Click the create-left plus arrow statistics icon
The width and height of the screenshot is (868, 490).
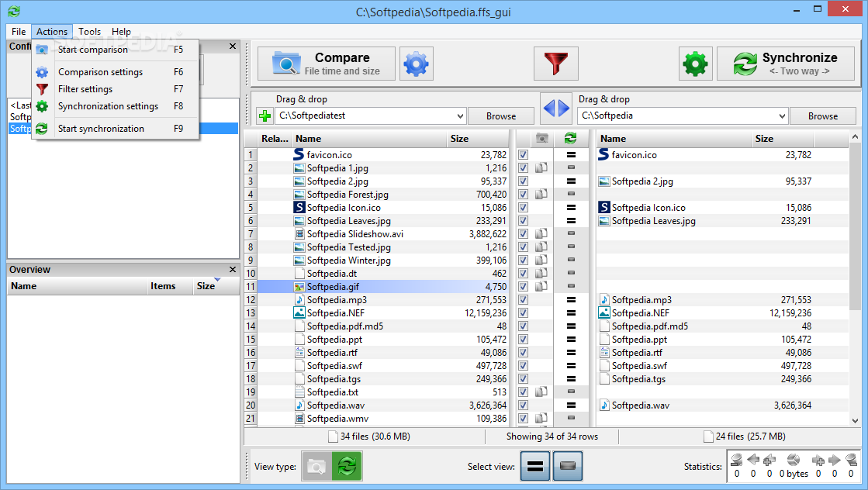click(769, 460)
